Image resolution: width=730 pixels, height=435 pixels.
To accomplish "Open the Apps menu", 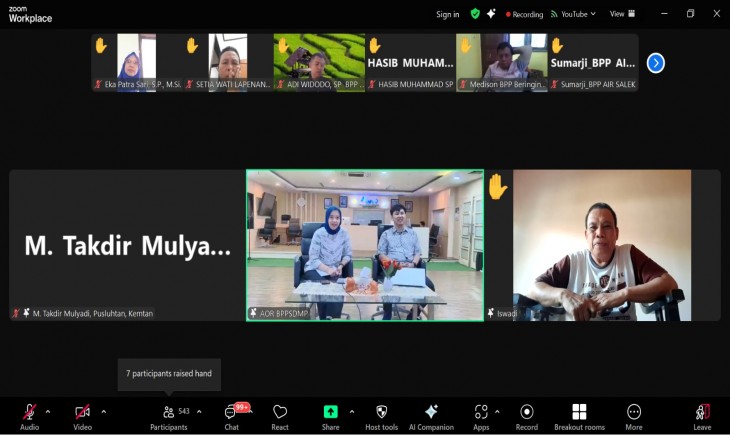I will pos(481,416).
